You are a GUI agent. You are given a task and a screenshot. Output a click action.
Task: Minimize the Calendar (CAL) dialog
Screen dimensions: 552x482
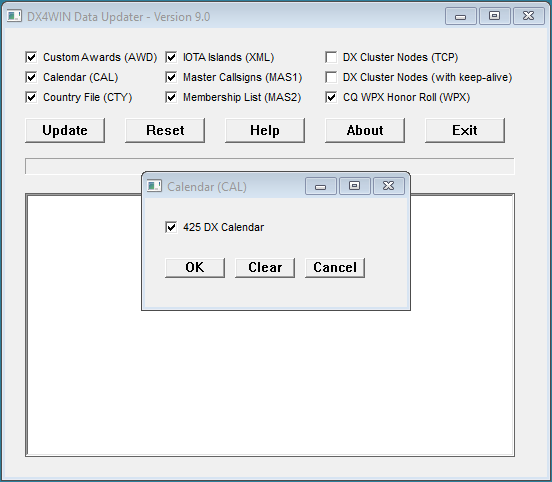click(321, 186)
